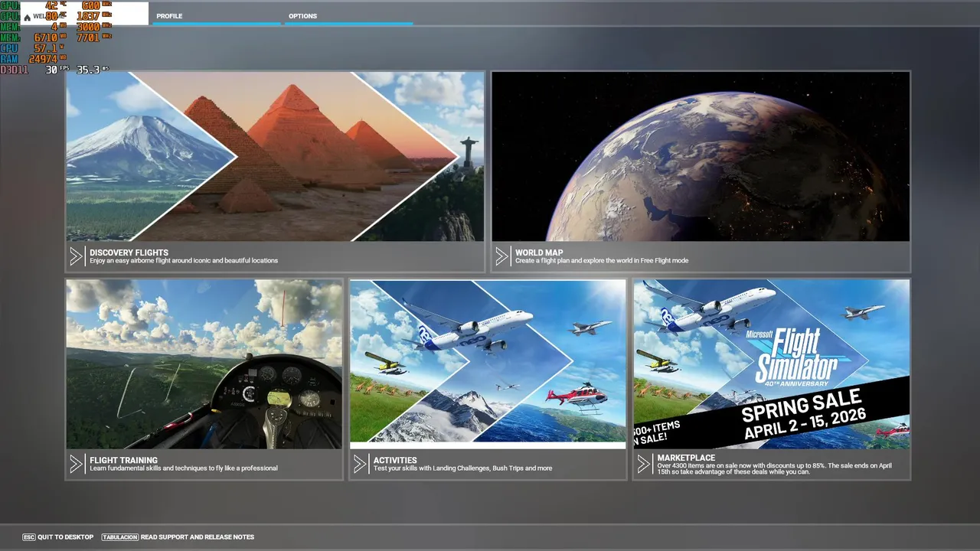Select the Discovery Flights title
980x551 pixels.
pyautogui.click(x=129, y=253)
